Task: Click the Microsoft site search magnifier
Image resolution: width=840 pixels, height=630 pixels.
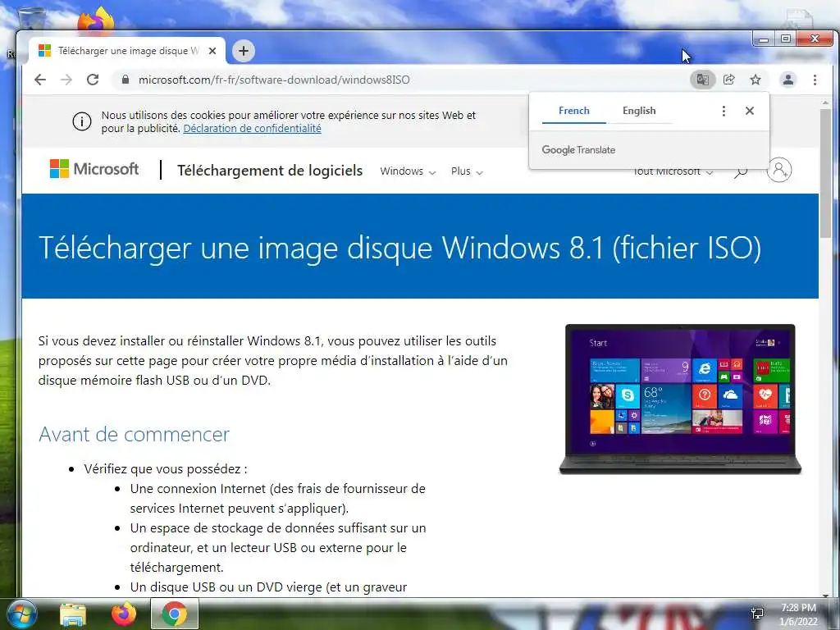Action: pos(741,171)
